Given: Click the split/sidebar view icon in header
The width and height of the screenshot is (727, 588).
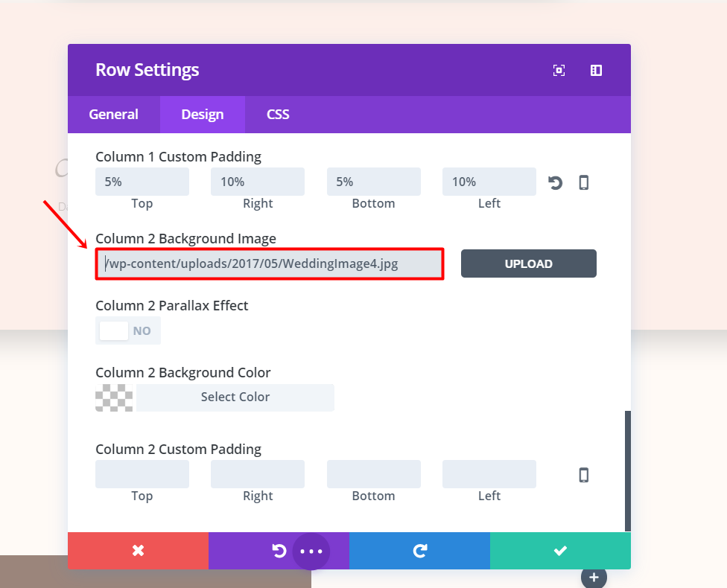Looking at the screenshot, I should point(596,70).
